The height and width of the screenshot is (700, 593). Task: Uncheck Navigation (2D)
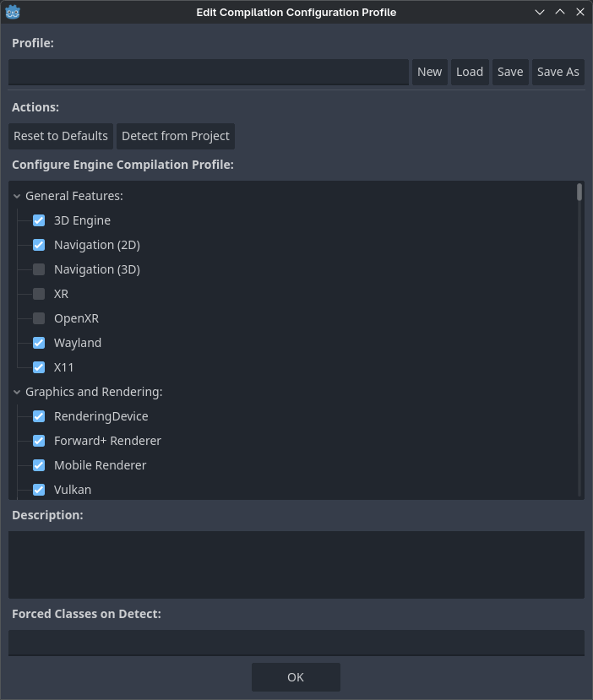39,244
